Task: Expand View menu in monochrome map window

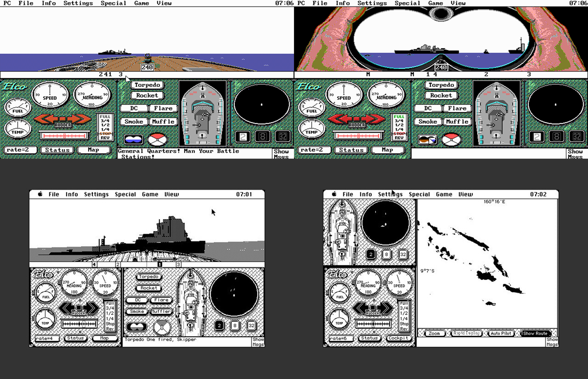Action: point(465,194)
